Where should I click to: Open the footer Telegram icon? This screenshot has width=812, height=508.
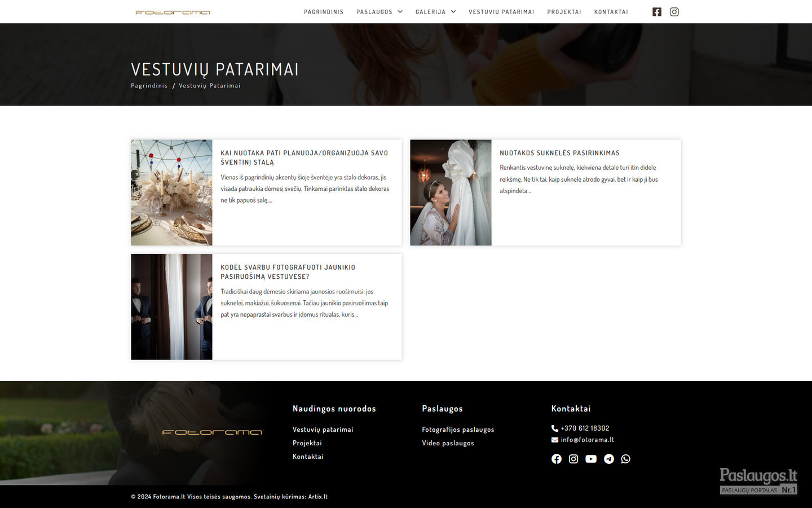coord(609,459)
